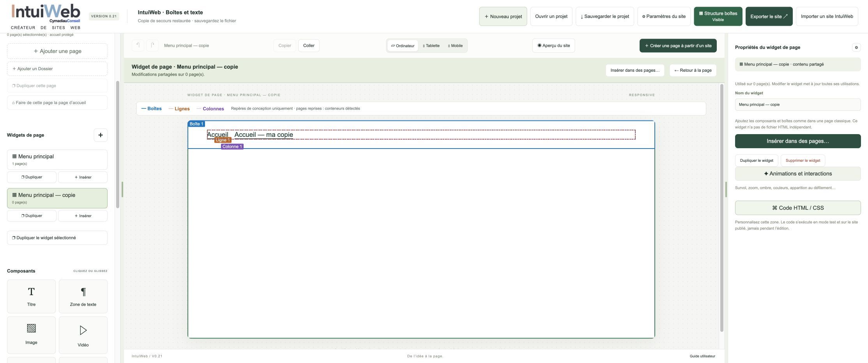Click Dupliquer le widget sélectionné

pos(57,238)
